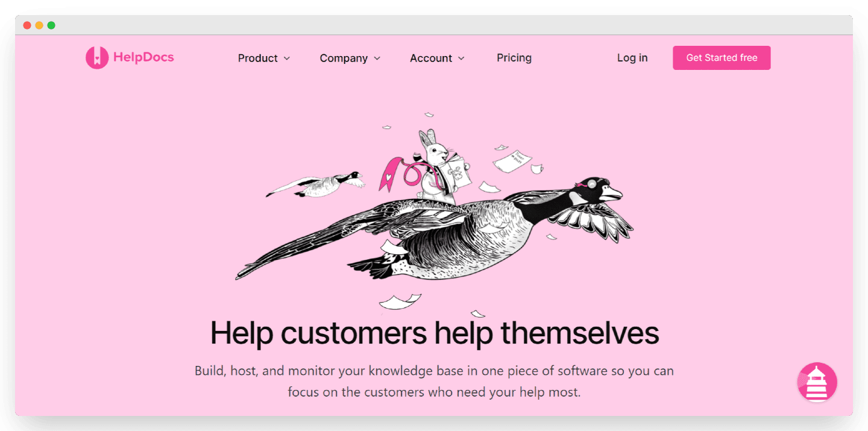Expand the Account chevron arrow
Screen dimensions: 868x431
[461, 58]
